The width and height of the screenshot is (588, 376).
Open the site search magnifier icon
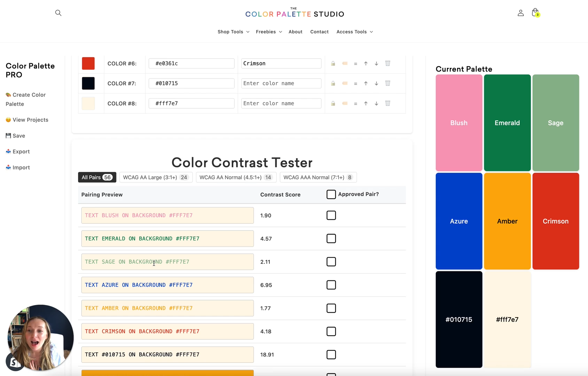[58, 13]
